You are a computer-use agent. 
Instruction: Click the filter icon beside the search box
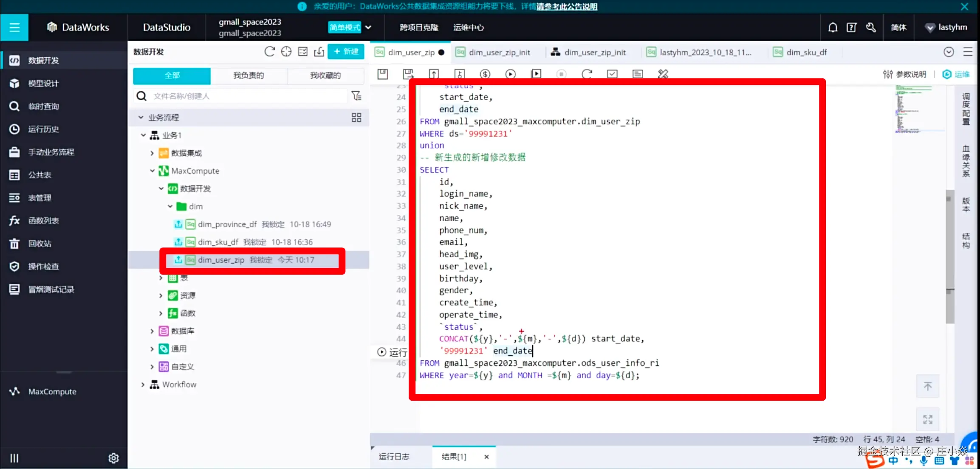coord(356,96)
